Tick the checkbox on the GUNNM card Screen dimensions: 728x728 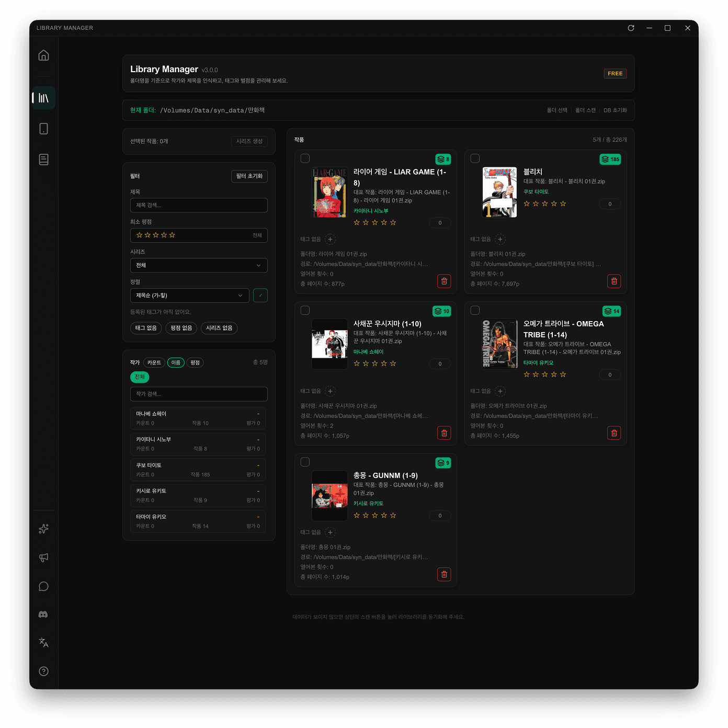click(305, 462)
